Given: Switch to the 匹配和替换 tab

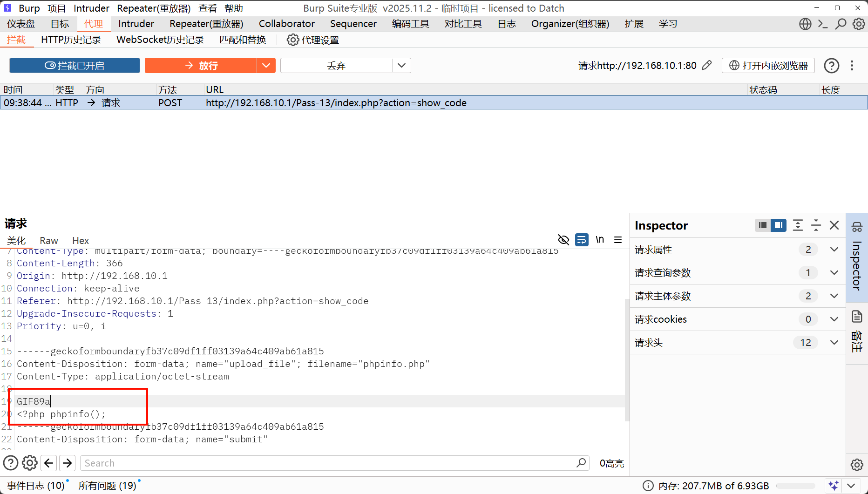Looking at the screenshot, I should [x=243, y=40].
